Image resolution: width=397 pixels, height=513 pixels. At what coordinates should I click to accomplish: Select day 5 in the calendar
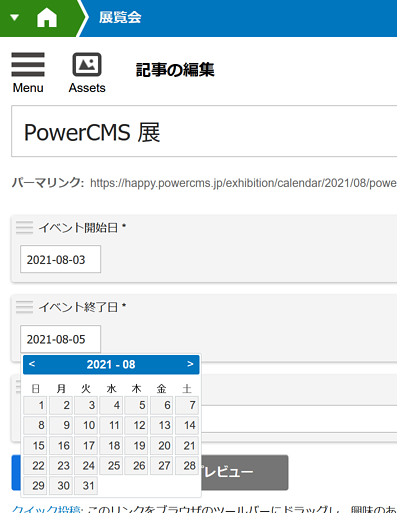(x=136, y=405)
